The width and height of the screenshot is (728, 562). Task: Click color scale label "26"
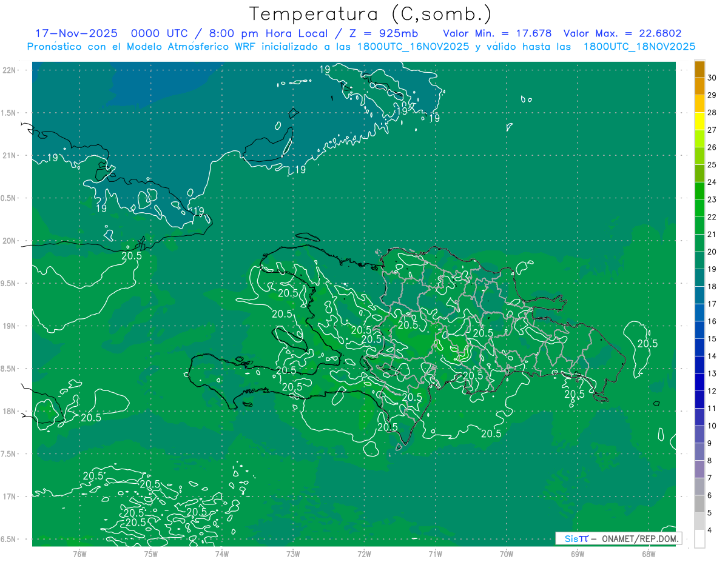pyautogui.click(x=712, y=147)
